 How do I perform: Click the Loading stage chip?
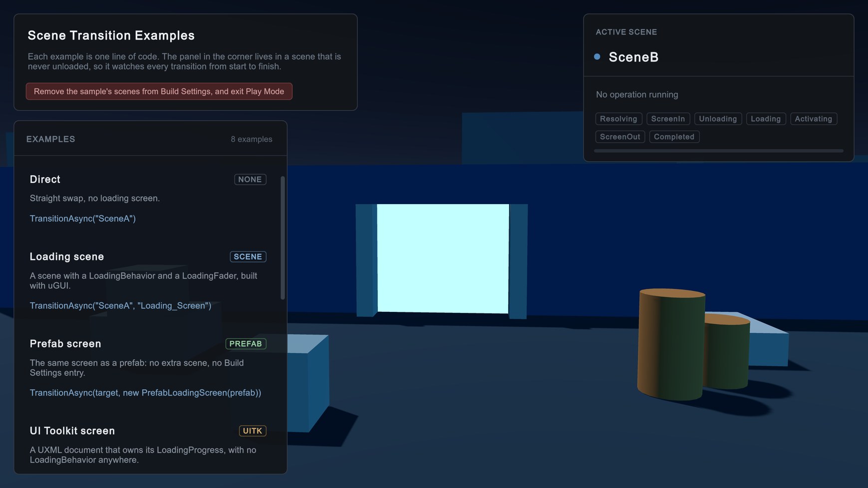pos(766,119)
